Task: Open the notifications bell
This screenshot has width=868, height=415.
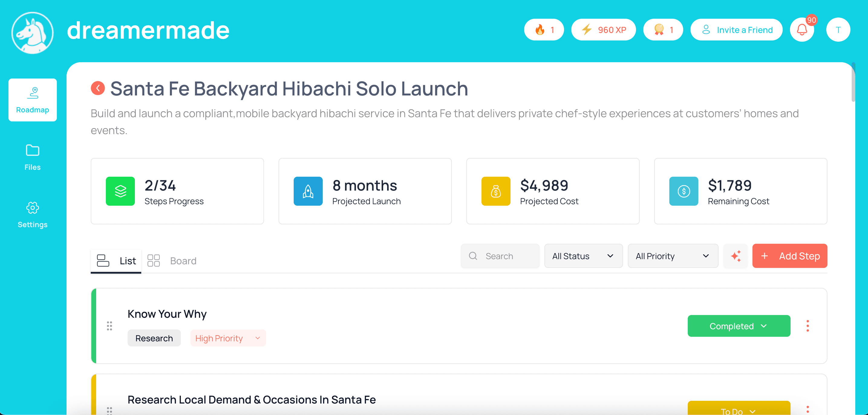Action: tap(802, 30)
